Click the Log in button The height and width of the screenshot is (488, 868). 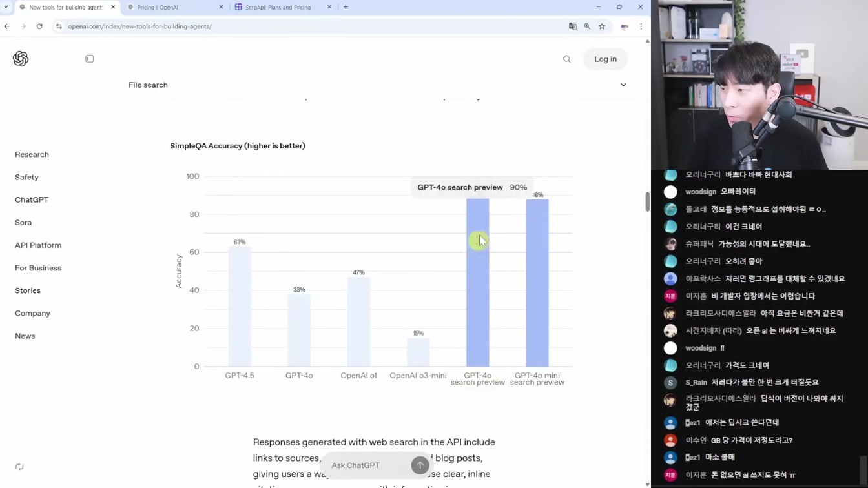605,59
